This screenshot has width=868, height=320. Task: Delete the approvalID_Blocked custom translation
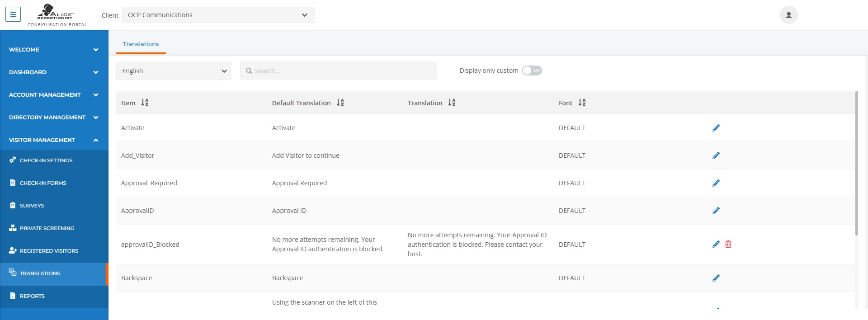[x=728, y=244]
